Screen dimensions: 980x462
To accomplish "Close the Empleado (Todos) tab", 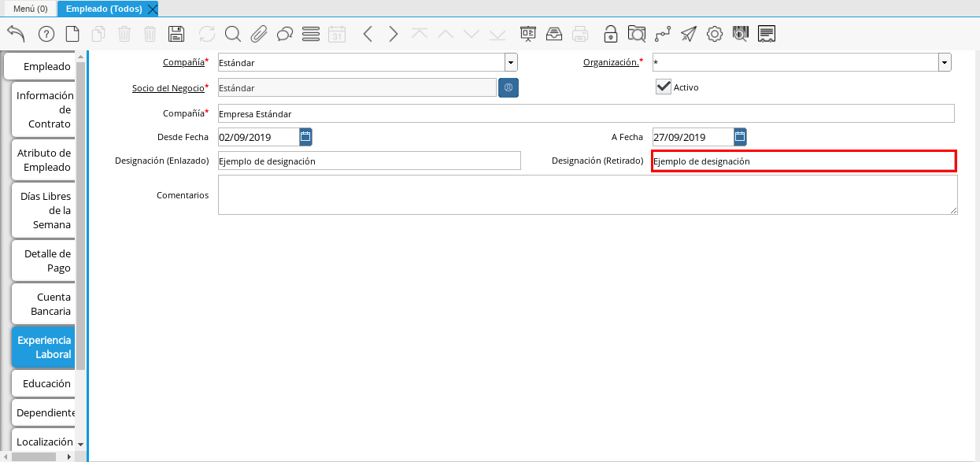I will (153, 9).
